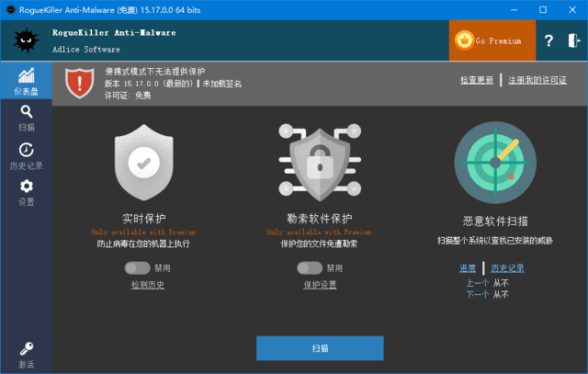Open the 保护设置 protection settings link

point(320,285)
